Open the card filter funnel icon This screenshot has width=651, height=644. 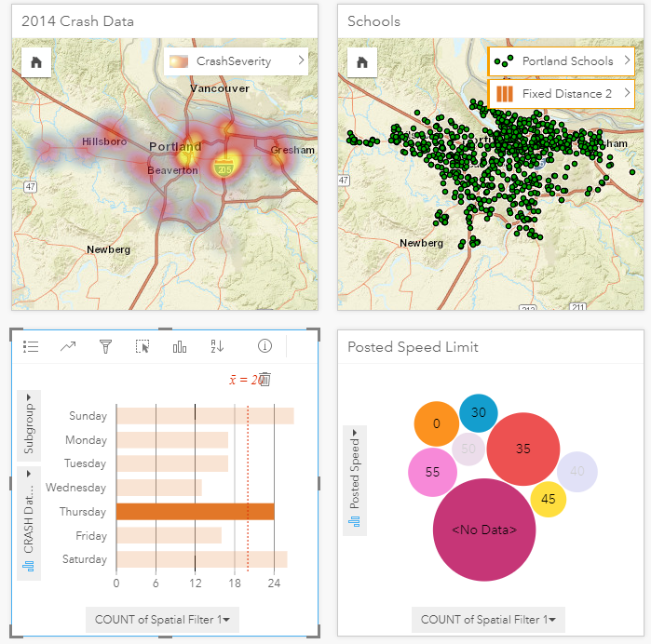tap(105, 346)
